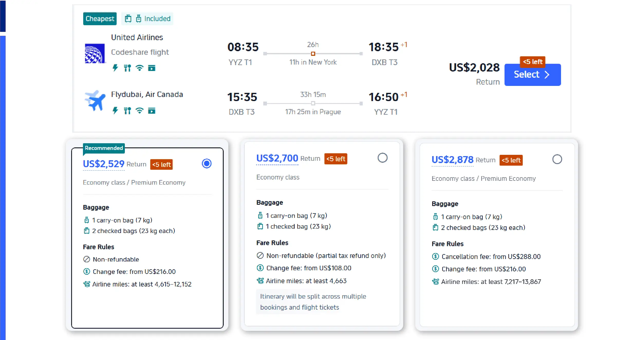Screen dimensions: 644x340
Task: Click 'Flydubai, Air Canada' airline name
Action: click(x=147, y=94)
